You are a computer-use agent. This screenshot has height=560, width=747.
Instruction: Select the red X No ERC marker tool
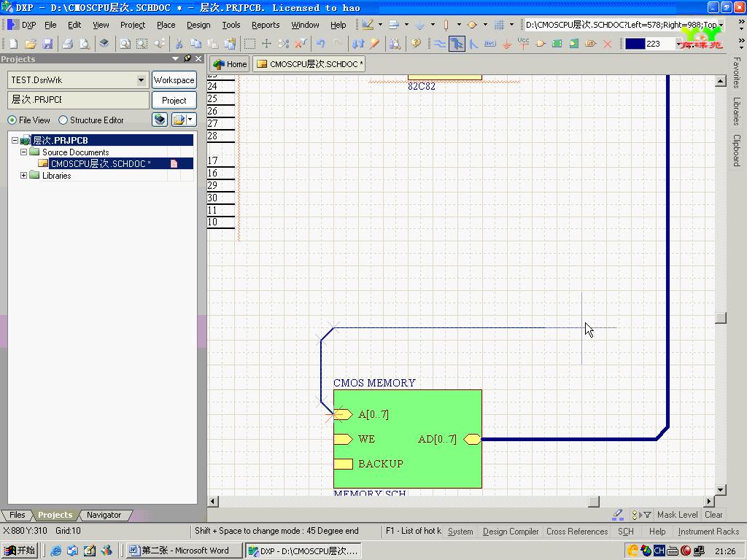tap(608, 44)
